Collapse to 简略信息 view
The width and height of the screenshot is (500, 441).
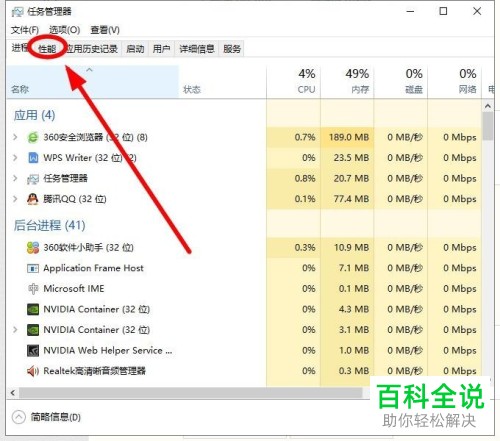(x=47, y=417)
